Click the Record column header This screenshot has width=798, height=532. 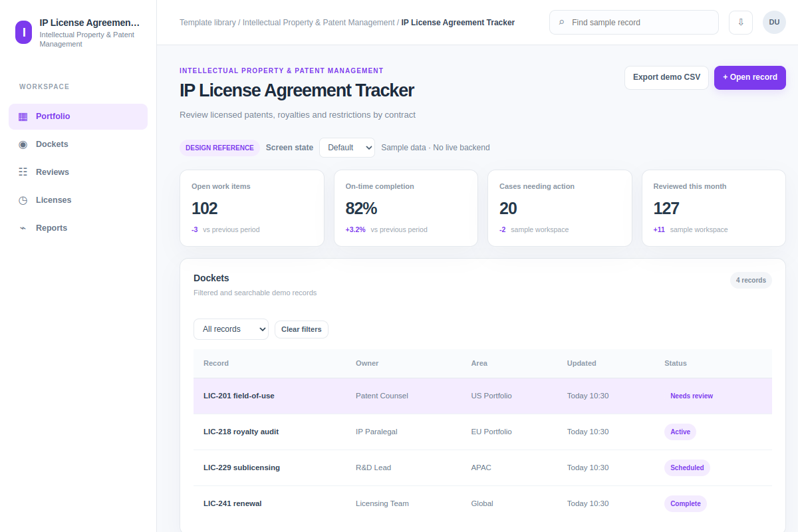pyautogui.click(x=216, y=363)
